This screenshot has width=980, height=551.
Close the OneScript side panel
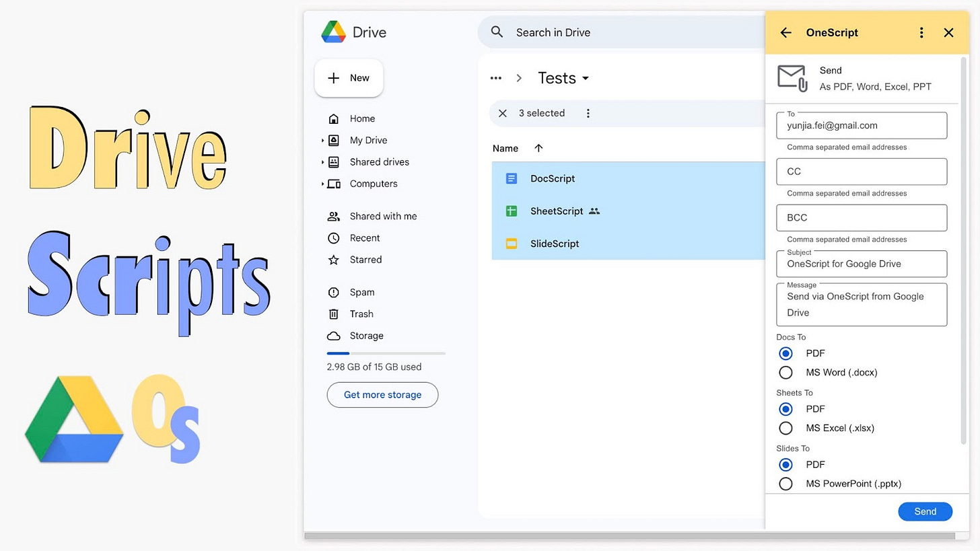[948, 32]
